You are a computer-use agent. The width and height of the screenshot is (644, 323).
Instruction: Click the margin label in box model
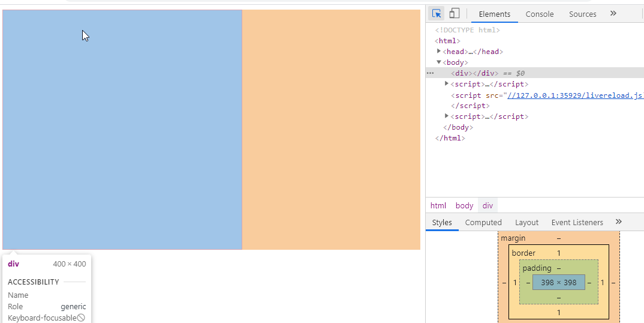coord(513,238)
